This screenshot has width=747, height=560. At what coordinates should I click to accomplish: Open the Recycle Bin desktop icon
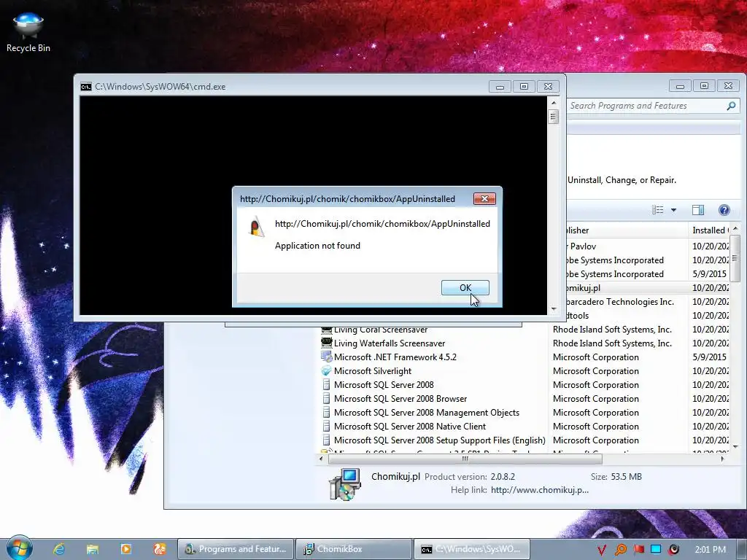pos(28,31)
